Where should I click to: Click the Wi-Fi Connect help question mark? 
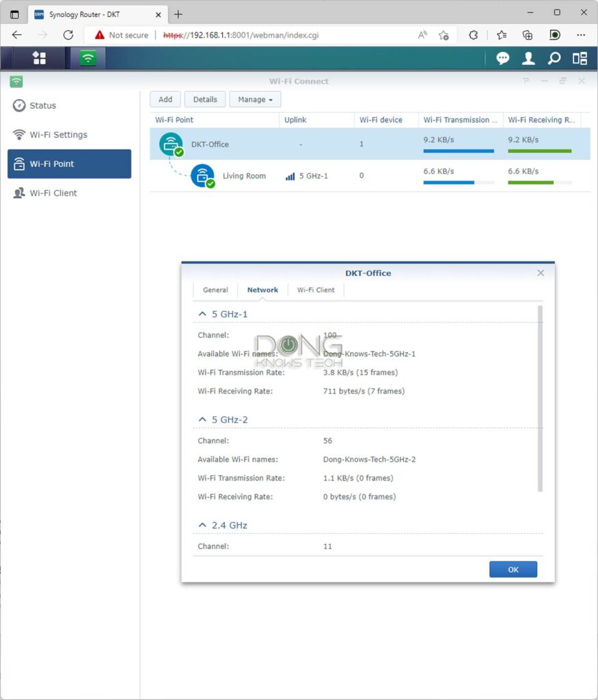[526, 81]
